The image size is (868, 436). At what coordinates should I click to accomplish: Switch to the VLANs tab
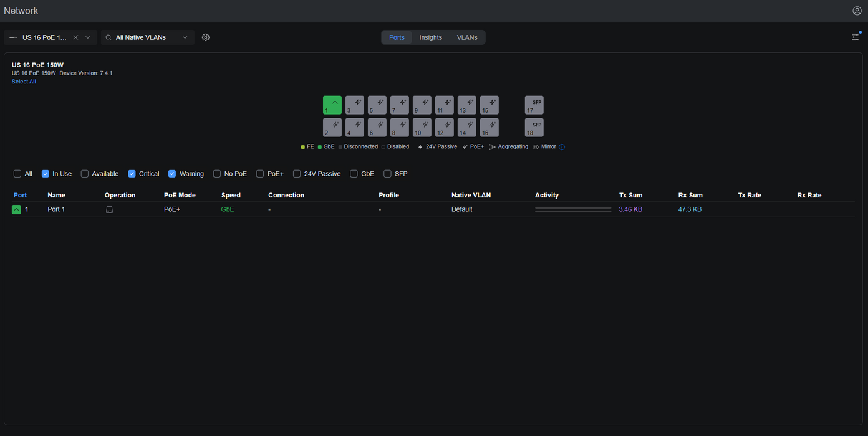(467, 37)
